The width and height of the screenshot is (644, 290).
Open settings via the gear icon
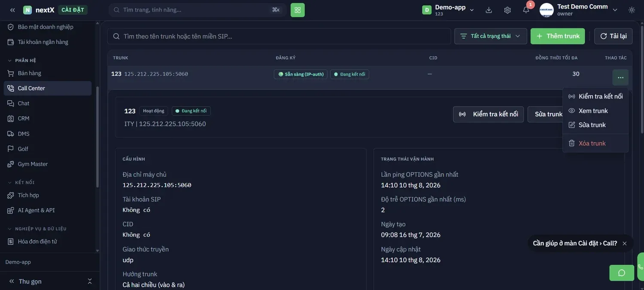pyautogui.click(x=507, y=10)
